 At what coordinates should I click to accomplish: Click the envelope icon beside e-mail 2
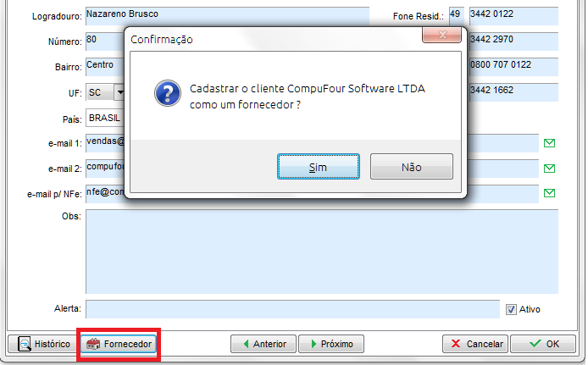[x=549, y=169]
